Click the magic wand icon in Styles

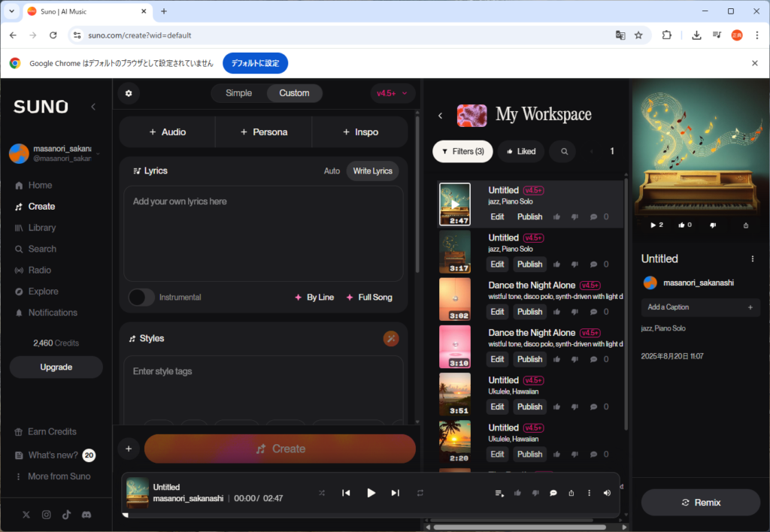click(x=391, y=338)
